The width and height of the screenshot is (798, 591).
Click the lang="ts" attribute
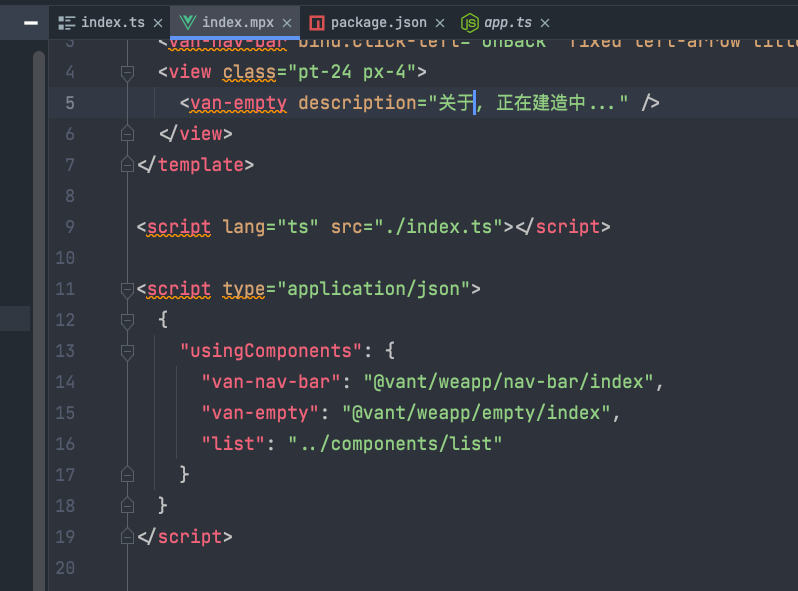[271, 227]
